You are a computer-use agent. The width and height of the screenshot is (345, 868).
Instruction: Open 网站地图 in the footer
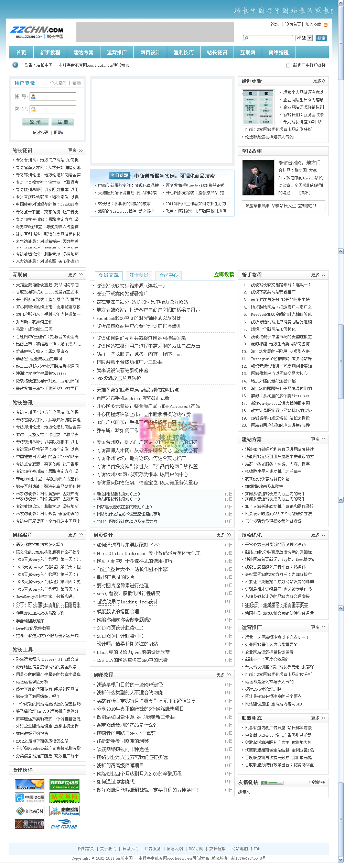tap(240, 848)
